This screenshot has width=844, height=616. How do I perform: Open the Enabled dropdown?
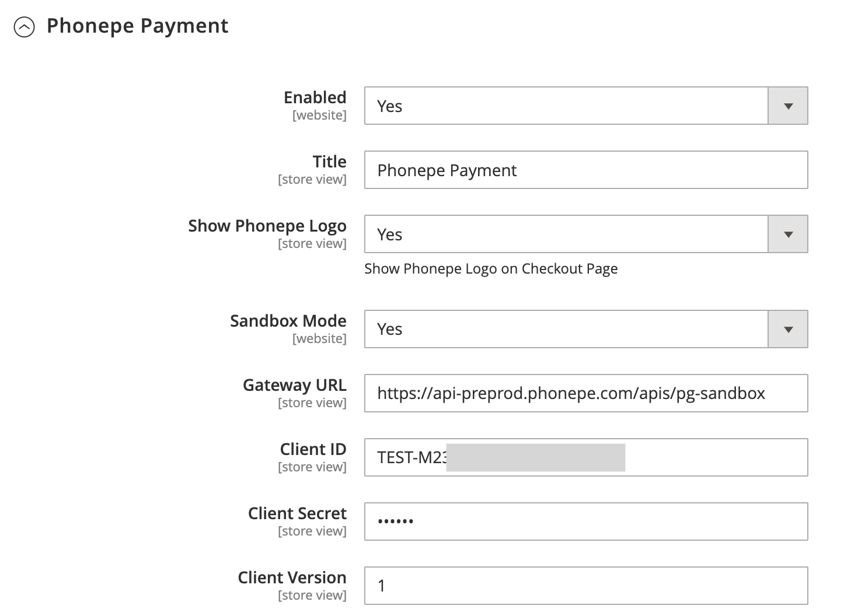tap(586, 106)
